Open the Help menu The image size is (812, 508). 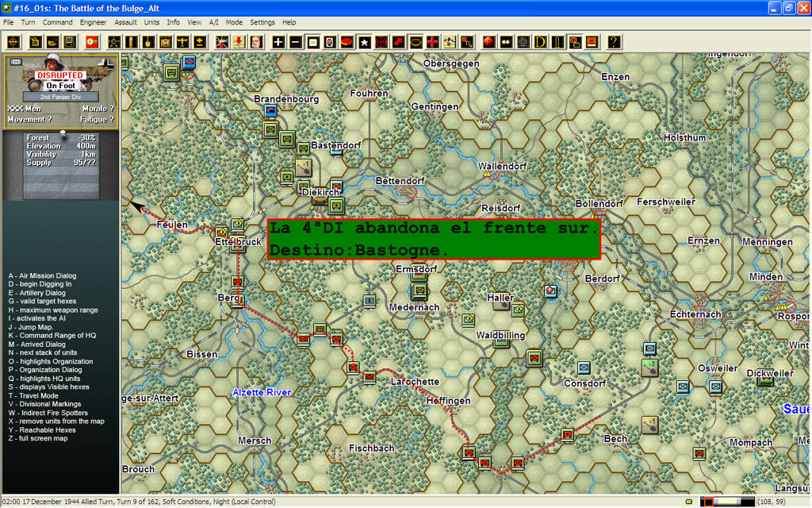[x=289, y=22]
